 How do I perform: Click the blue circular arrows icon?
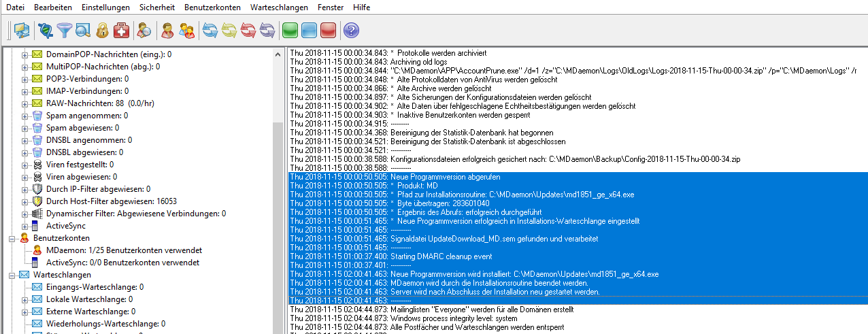coord(210,30)
